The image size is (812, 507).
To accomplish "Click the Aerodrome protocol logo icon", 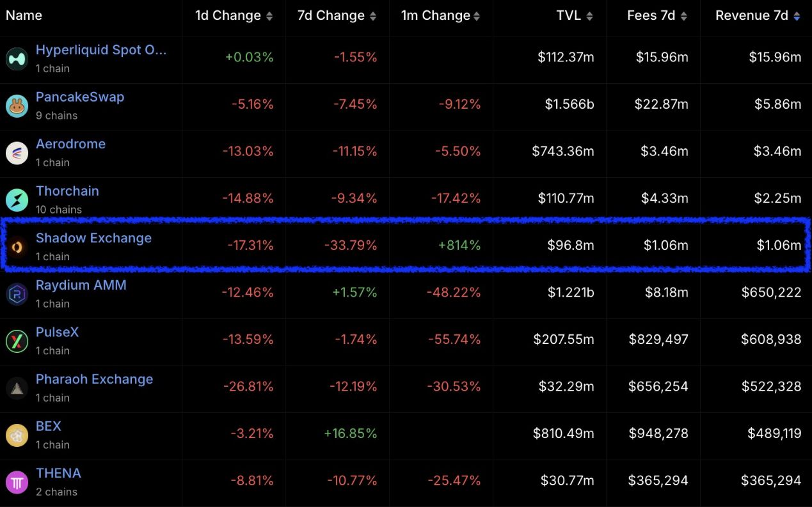I will click(17, 153).
